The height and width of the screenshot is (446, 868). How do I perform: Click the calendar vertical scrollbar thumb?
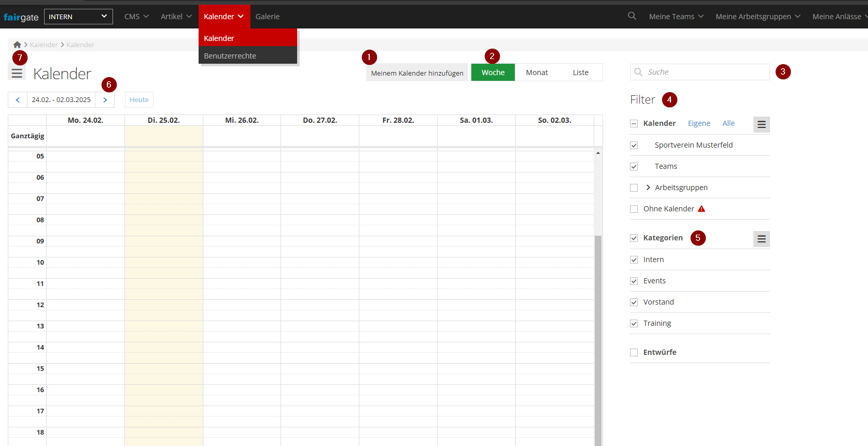pyautogui.click(x=598, y=337)
